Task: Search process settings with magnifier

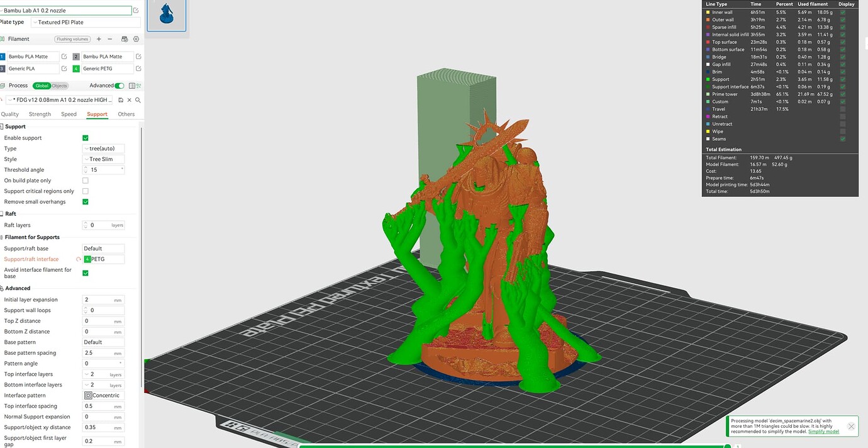Action: point(138,100)
